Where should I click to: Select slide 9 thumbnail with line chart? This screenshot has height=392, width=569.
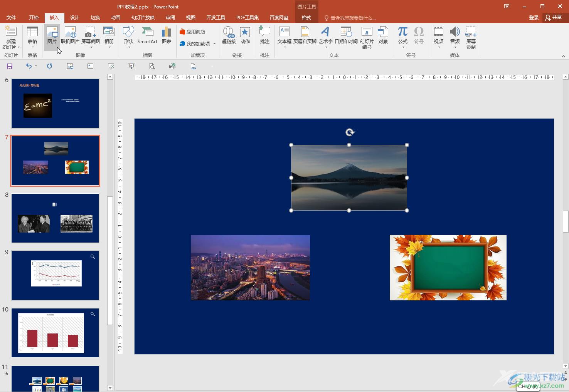[x=55, y=275]
